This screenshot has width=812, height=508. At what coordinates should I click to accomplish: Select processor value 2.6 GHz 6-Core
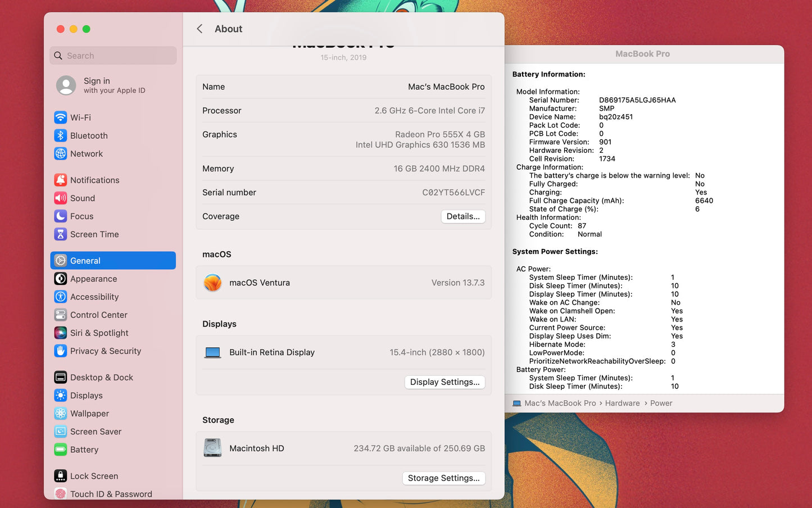[x=429, y=111]
